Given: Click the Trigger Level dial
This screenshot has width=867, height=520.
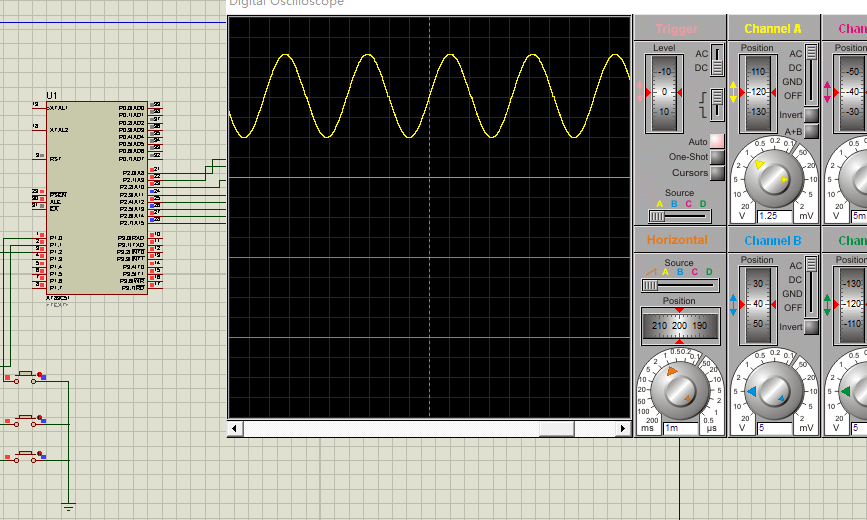Looking at the screenshot, I should click(664, 92).
